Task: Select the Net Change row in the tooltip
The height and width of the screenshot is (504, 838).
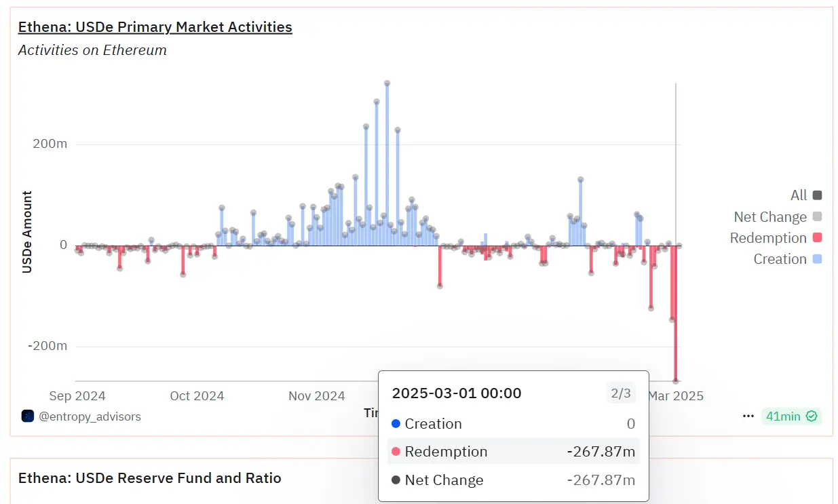Action: (x=513, y=480)
